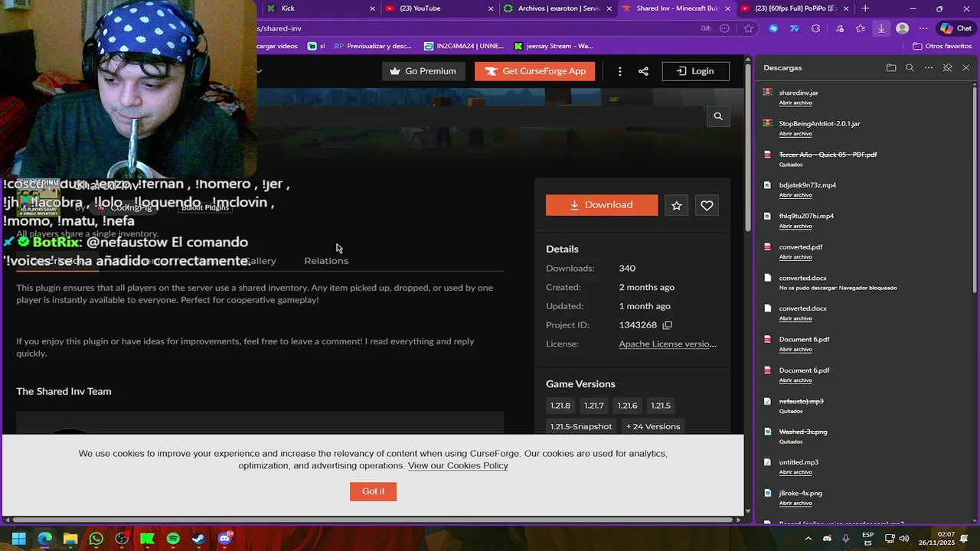This screenshot has width=980, height=551.
Task: Open OBS Studio from the taskbar
Action: [122, 539]
